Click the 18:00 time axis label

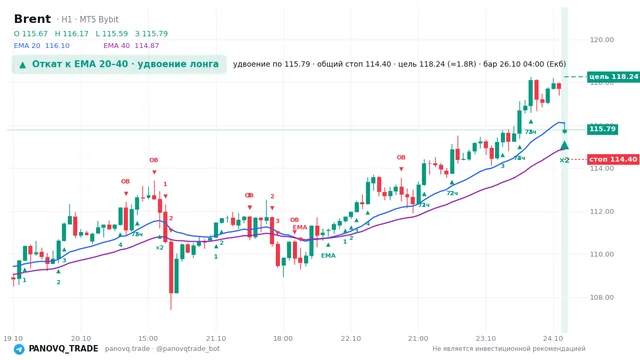pyautogui.click(x=283, y=338)
